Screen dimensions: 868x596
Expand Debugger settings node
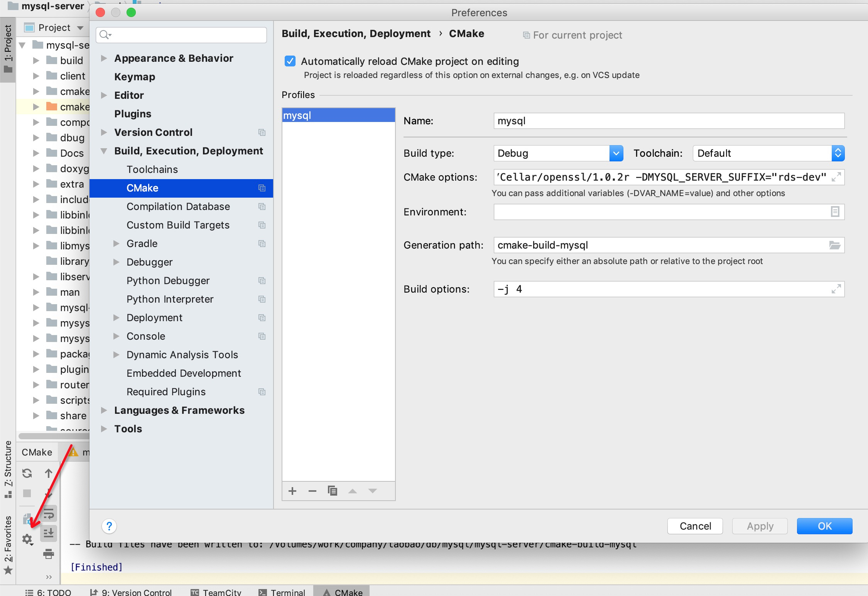[x=116, y=262]
